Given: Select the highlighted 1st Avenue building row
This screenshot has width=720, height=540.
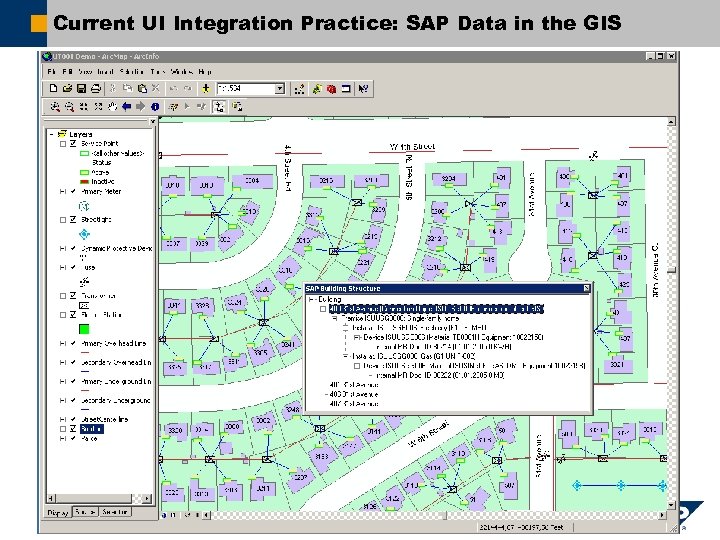Looking at the screenshot, I should click(436, 309).
